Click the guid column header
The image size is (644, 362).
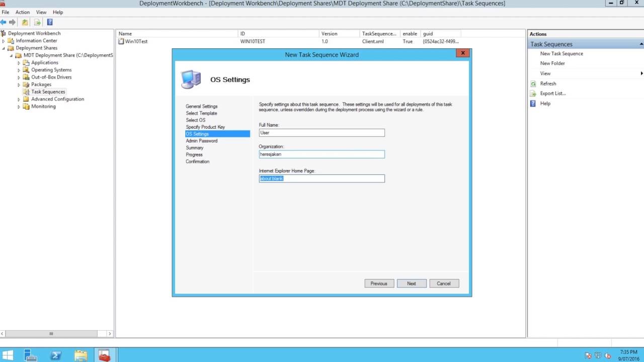coord(441,34)
